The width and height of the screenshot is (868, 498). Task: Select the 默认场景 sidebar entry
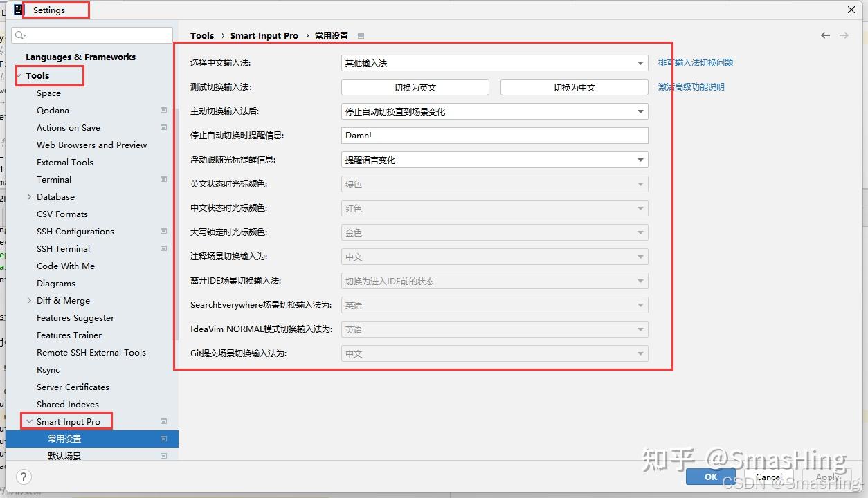64,455
